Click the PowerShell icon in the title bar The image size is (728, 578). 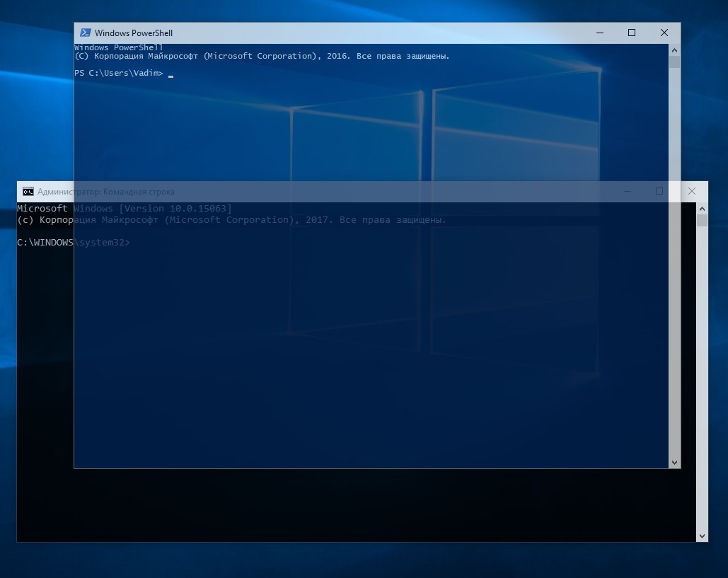[86, 33]
